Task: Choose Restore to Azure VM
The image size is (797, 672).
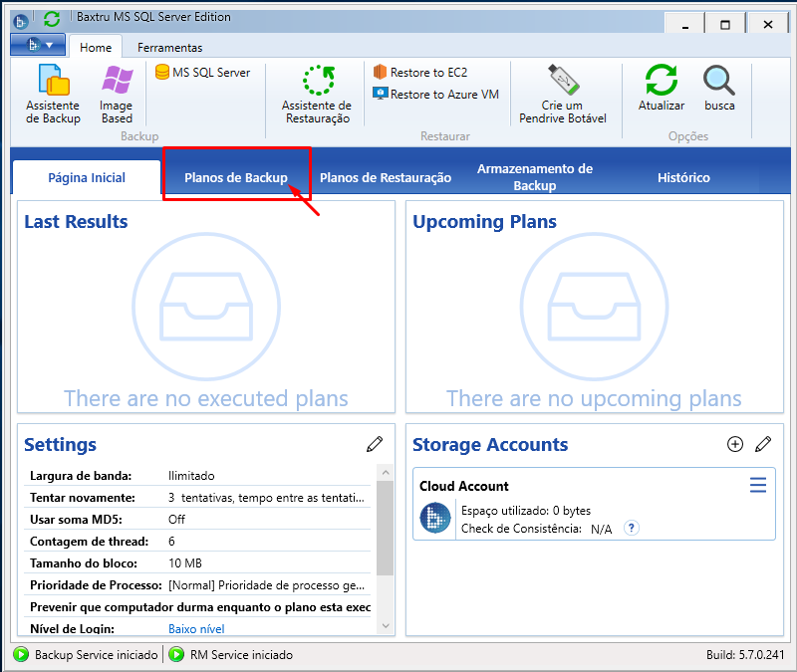Action: (436, 94)
